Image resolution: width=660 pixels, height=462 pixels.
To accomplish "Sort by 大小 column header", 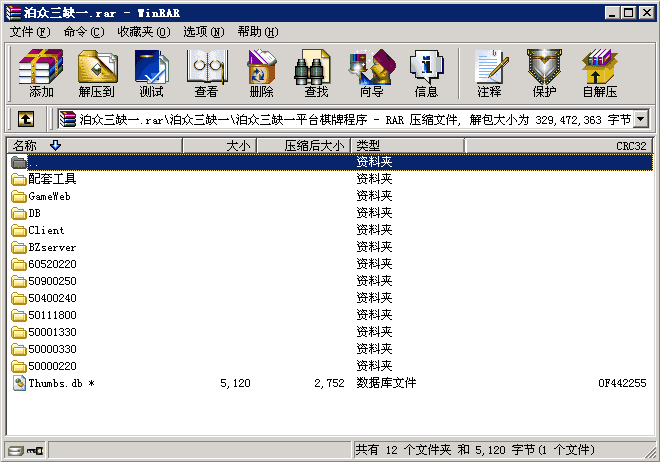I will click(219, 146).
